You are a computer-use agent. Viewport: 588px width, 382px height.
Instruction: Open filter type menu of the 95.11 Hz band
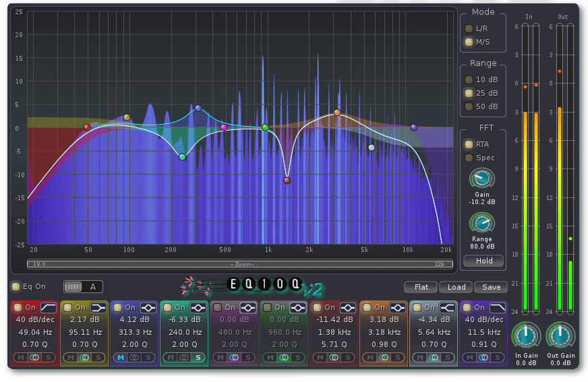click(x=98, y=308)
